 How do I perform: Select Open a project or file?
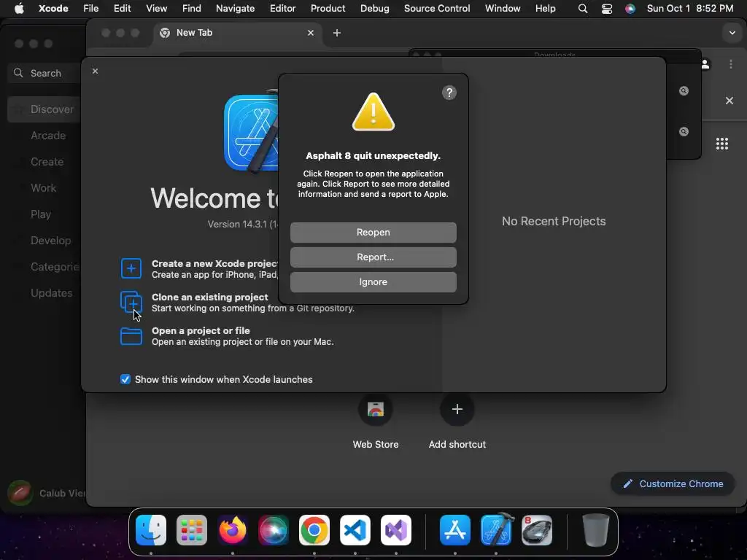click(x=201, y=330)
